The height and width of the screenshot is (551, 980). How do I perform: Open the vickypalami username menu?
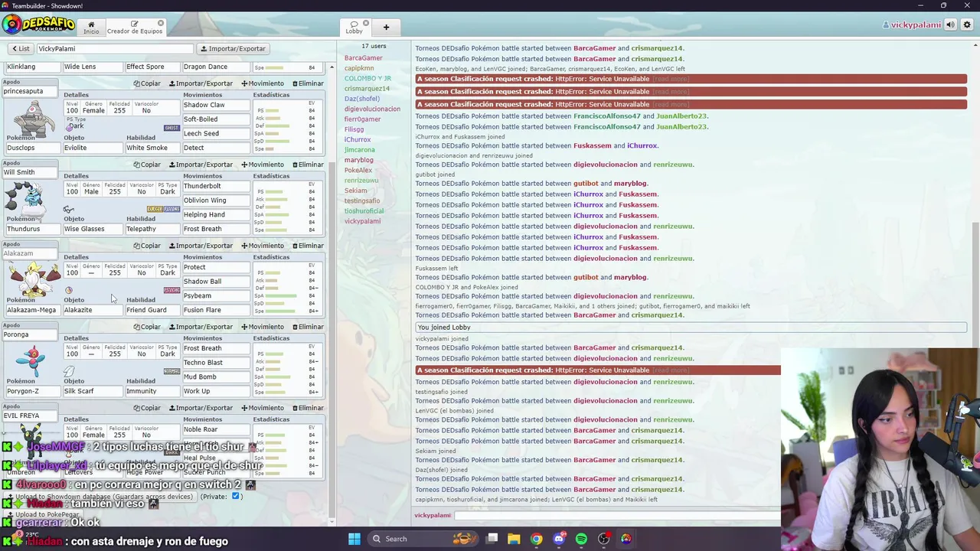912,25
